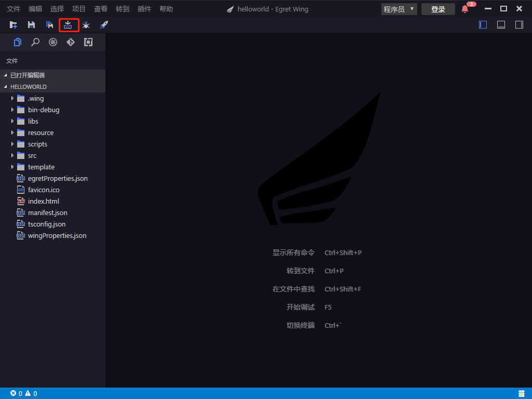Open wingProperties.json file
532x399 pixels.
pyautogui.click(x=57, y=236)
